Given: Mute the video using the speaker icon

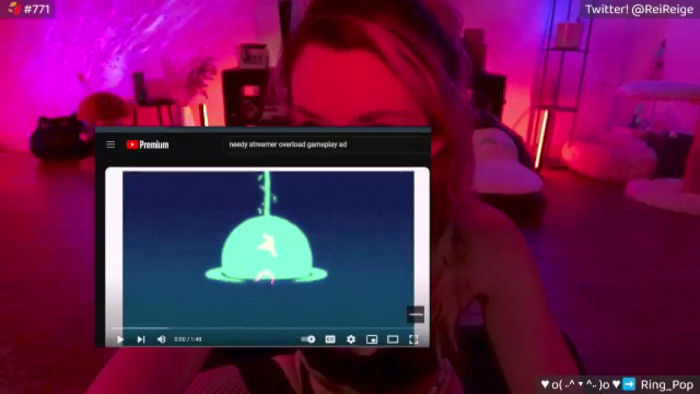Looking at the screenshot, I should [162, 340].
